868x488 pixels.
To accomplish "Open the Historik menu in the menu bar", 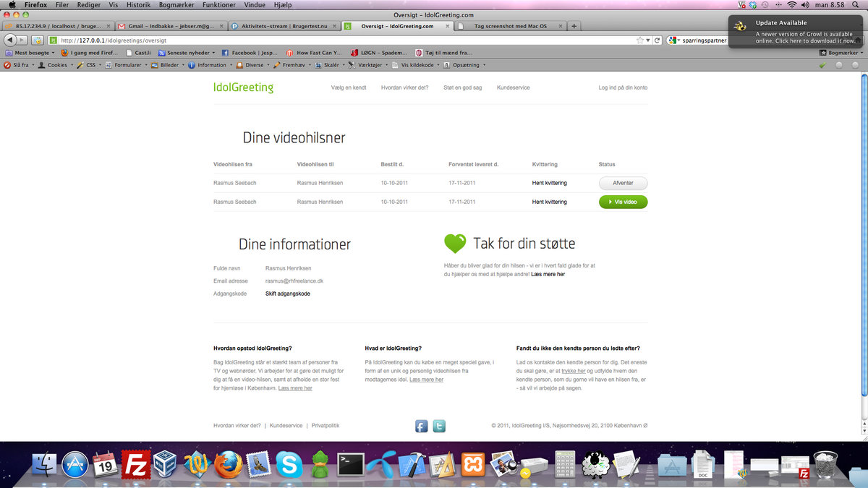I will click(x=139, y=4).
